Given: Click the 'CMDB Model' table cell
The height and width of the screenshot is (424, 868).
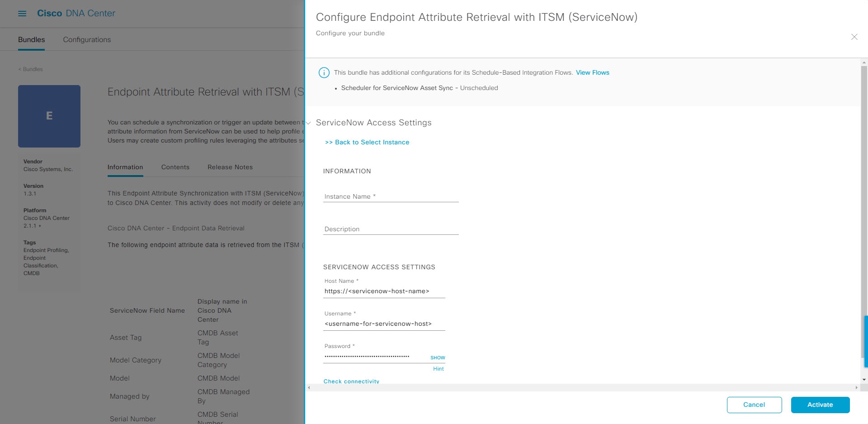Looking at the screenshot, I should [219, 378].
